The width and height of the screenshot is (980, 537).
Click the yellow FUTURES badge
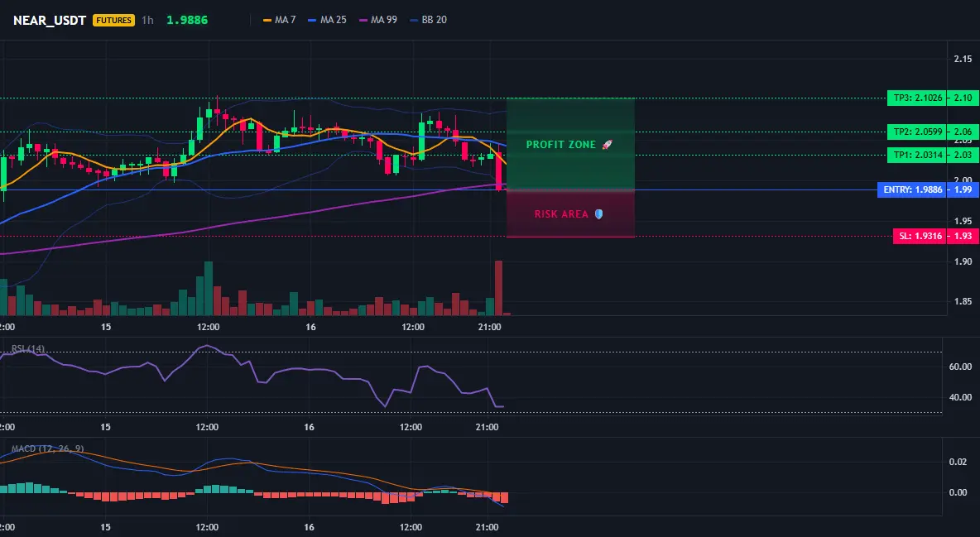[113, 20]
